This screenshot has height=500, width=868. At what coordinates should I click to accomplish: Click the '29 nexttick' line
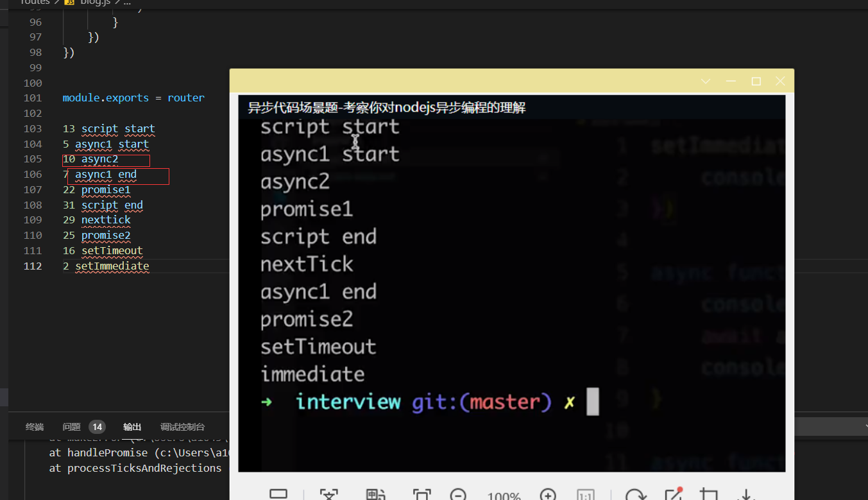coord(97,220)
